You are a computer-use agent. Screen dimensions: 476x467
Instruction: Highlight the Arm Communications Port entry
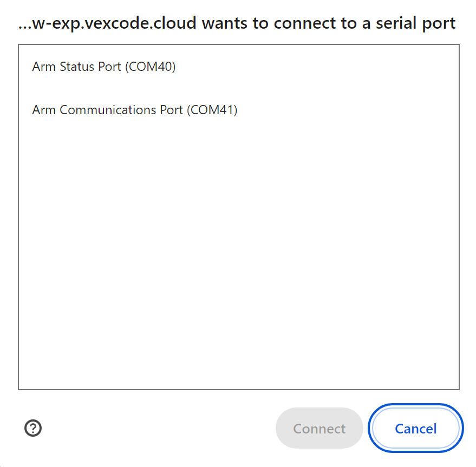point(134,110)
